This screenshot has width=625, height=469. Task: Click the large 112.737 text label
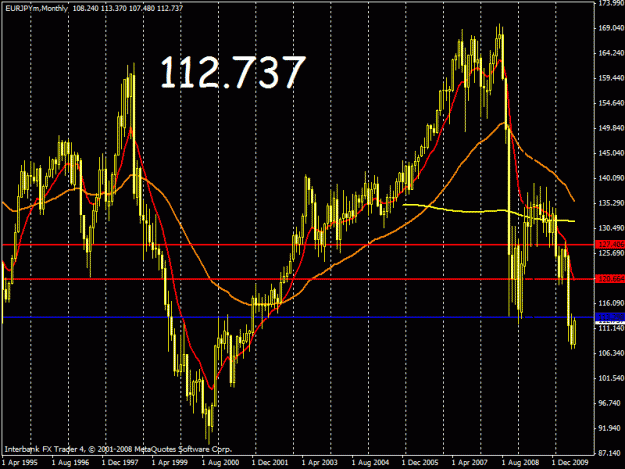pyautogui.click(x=233, y=72)
